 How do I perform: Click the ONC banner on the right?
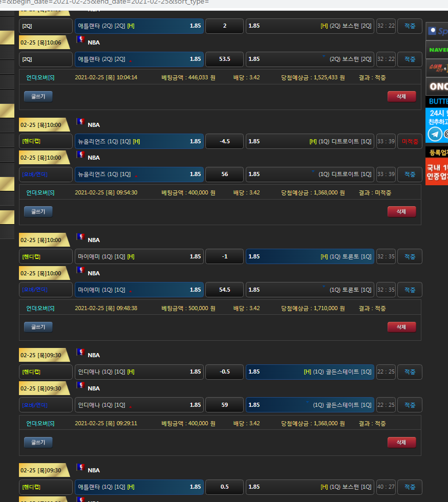tap(437, 85)
